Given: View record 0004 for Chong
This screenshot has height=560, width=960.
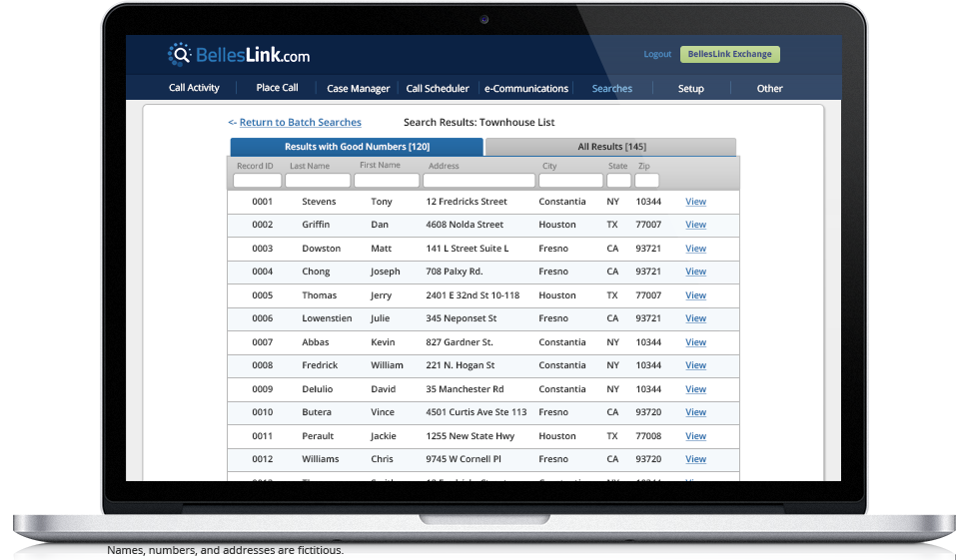Looking at the screenshot, I should [x=695, y=272].
